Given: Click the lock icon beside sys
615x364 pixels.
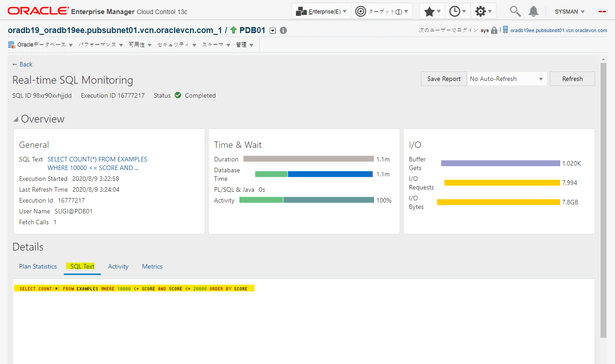Looking at the screenshot, I should [x=493, y=30].
